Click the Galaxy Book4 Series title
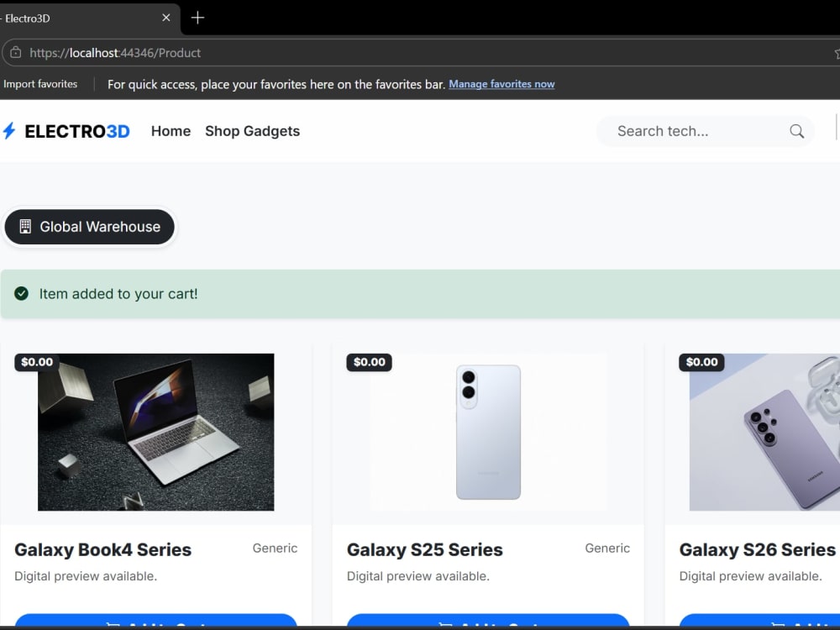The height and width of the screenshot is (630, 840). pyautogui.click(x=102, y=549)
